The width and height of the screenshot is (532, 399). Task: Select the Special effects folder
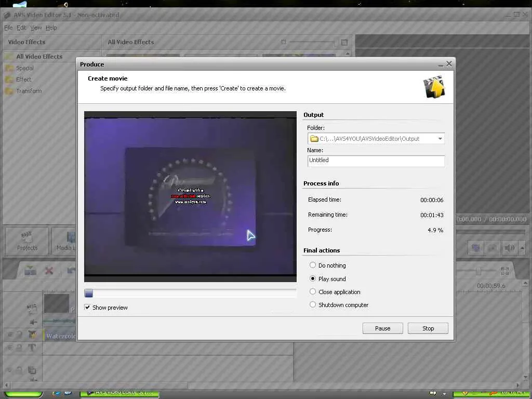pos(25,68)
